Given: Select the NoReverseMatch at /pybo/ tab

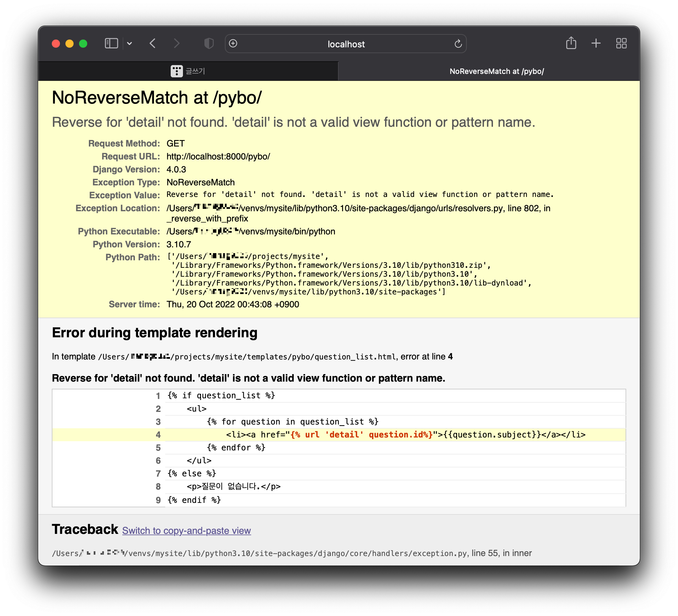Looking at the screenshot, I should click(x=496, y=71).
